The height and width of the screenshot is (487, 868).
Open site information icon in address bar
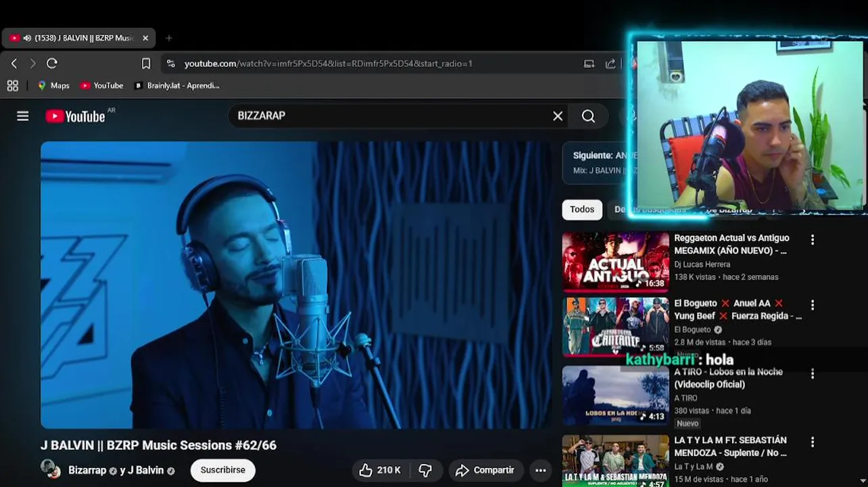click(171, 64)
